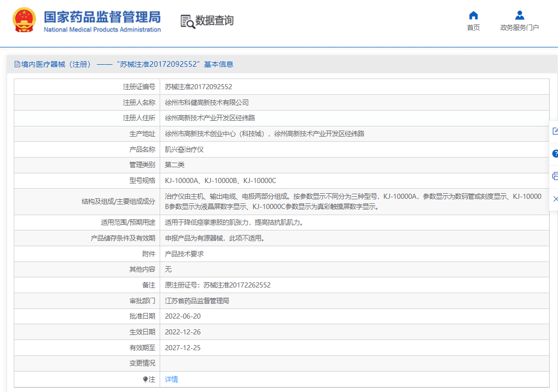Click attachment value 产品技术要求

(x=184, y=254)
